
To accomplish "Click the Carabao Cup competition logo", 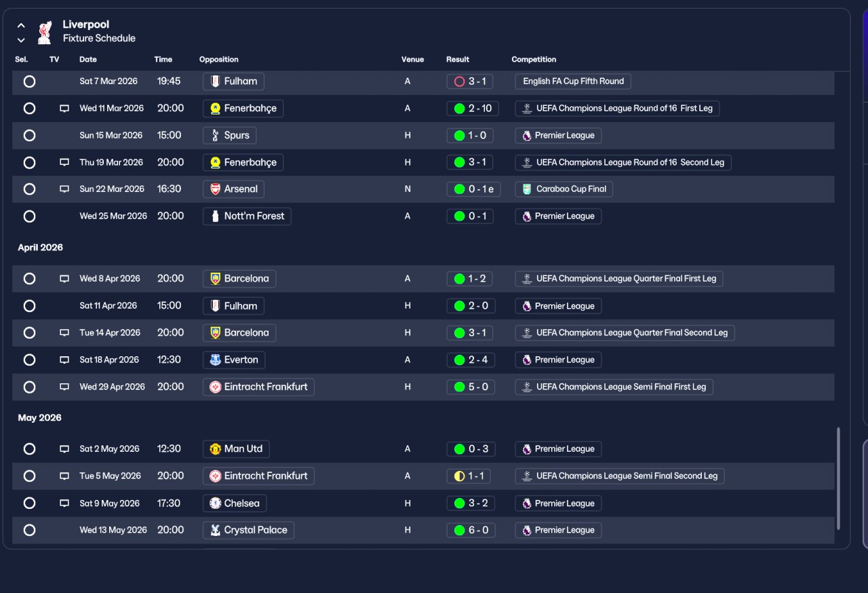I will point(527,189).
